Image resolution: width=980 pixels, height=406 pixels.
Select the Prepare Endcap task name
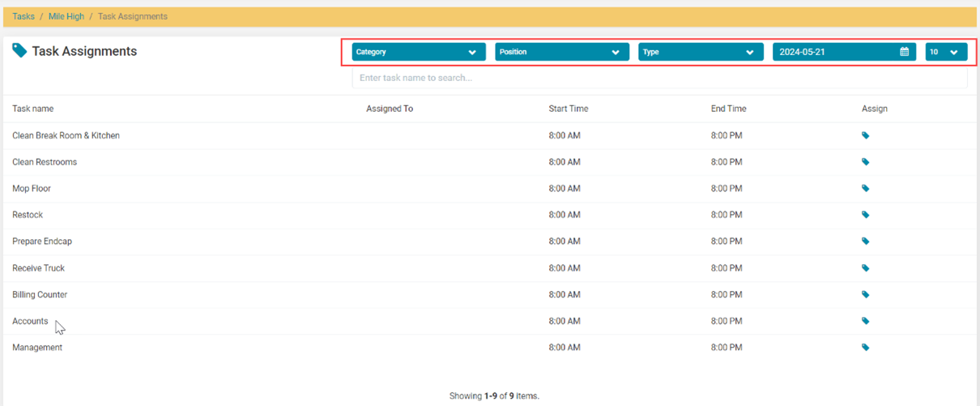coord(42,241)
